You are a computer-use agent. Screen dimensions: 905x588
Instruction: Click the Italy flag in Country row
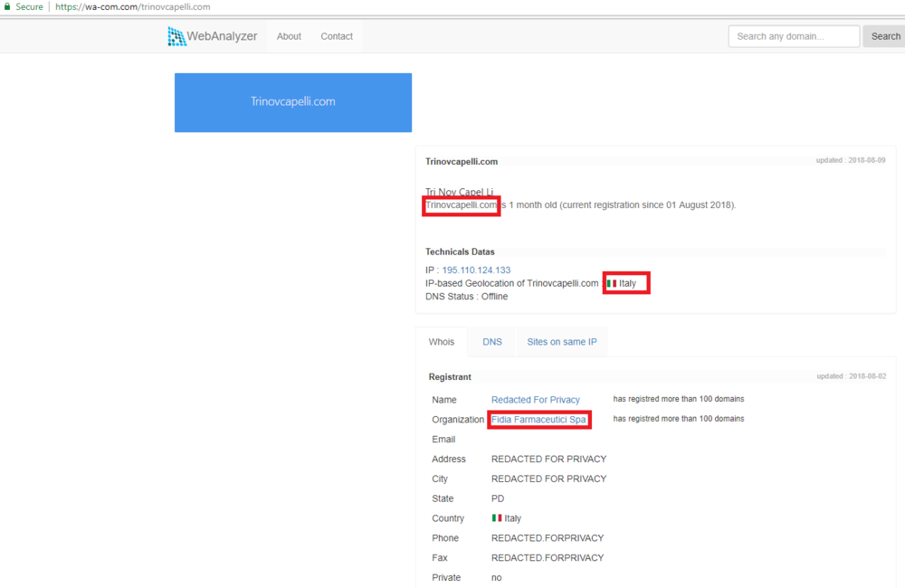497,518
